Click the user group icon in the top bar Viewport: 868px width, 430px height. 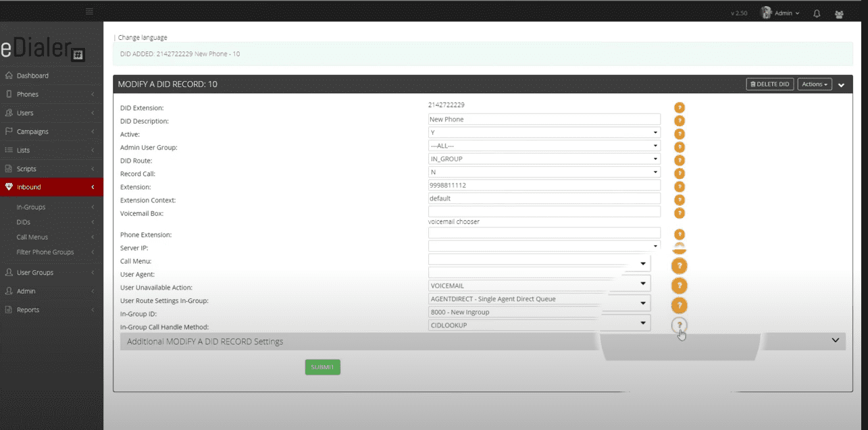coord(839,13)
